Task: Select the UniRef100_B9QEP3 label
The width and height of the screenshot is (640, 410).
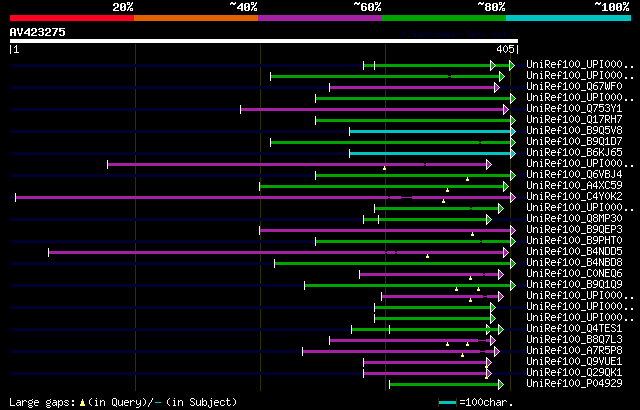Action: [574, 230]
